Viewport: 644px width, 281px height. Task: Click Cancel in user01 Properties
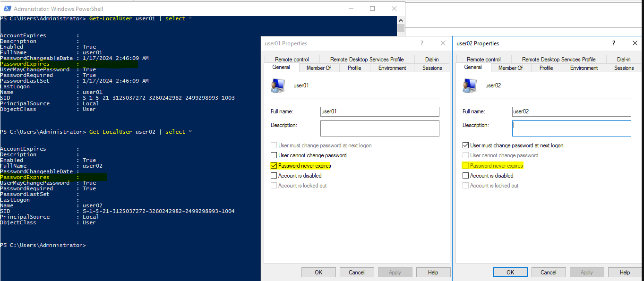click(x=357, y=272)
